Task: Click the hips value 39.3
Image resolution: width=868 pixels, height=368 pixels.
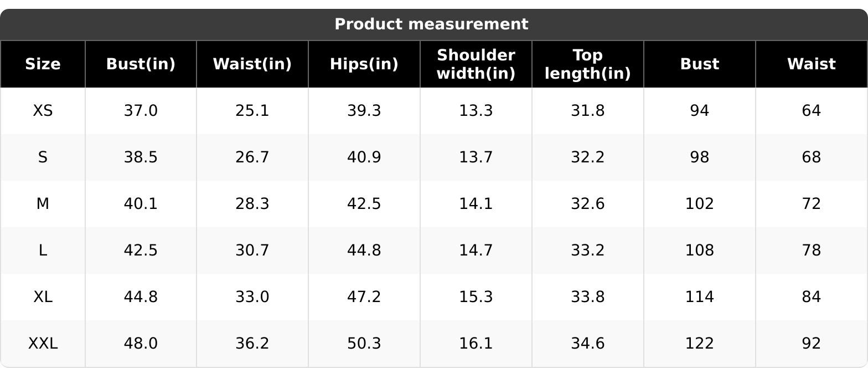Action: coord(364,111)
